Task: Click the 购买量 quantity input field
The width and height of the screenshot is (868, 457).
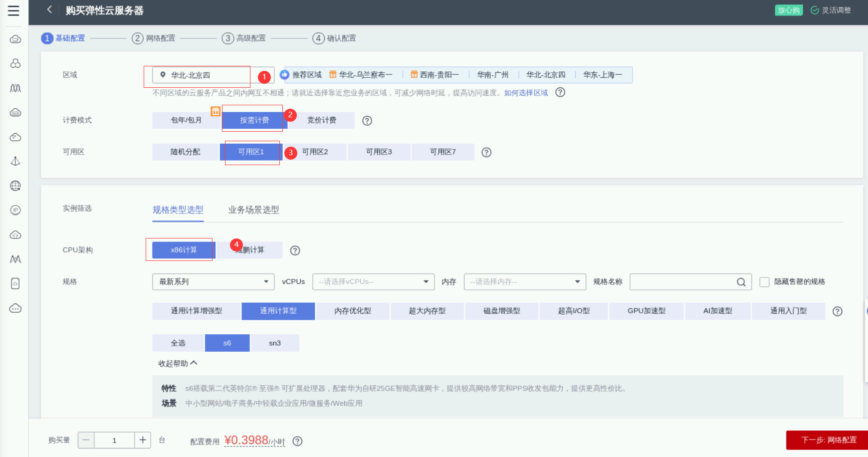Action: click(x=114, y=440)
